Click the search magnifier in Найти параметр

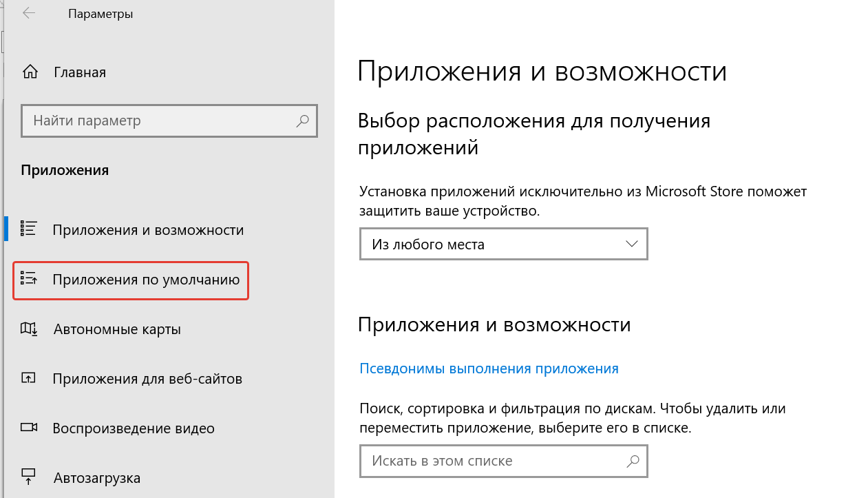click(x=302, y=121)
